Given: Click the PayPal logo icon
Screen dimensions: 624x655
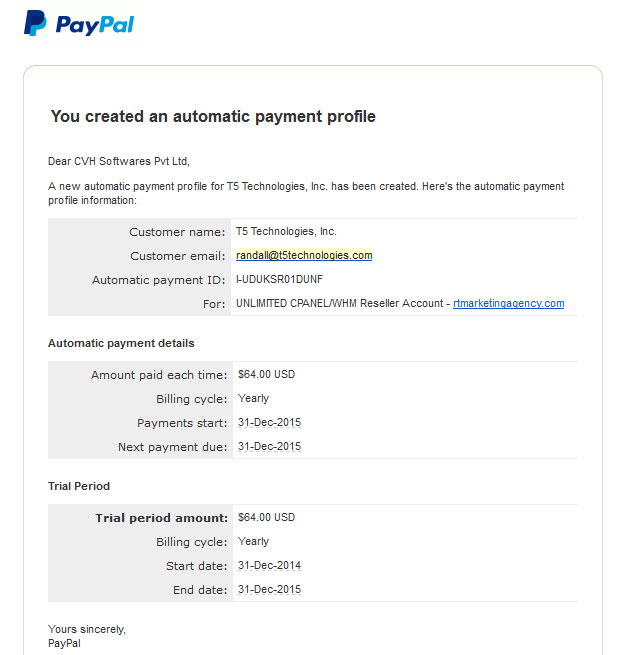Looking at the screenshot, I should (x=36, y=23).
